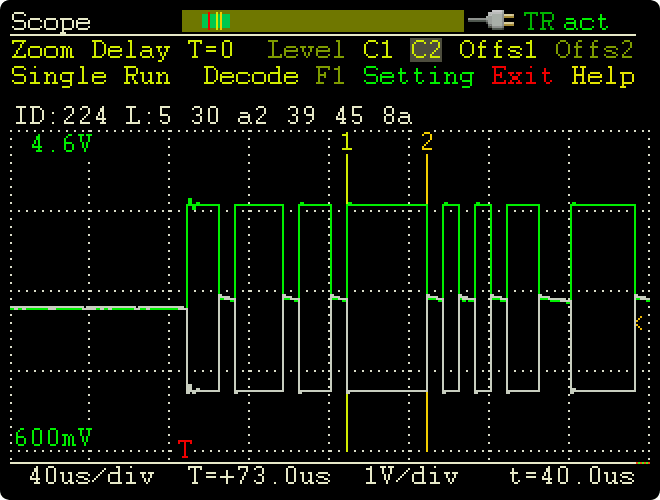Click the red T trigger marker
This screenshot has height=500, width=660.
pyautogui.click(x=184, y=448)
